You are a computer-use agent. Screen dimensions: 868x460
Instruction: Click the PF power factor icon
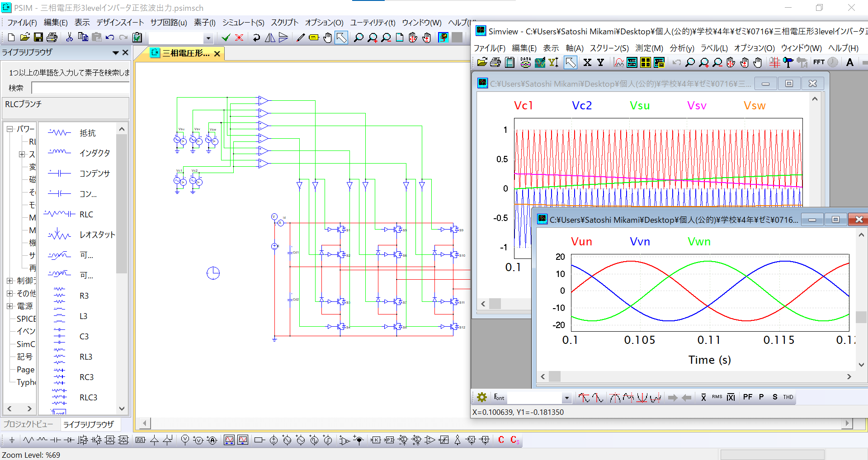pyautogui.click(x=747, y=397)
